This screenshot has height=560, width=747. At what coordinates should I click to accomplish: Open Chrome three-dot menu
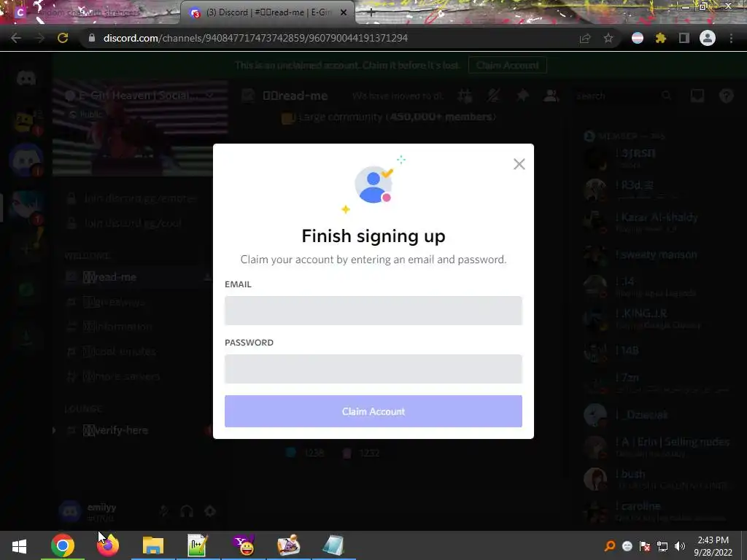[x=731, y=38]
